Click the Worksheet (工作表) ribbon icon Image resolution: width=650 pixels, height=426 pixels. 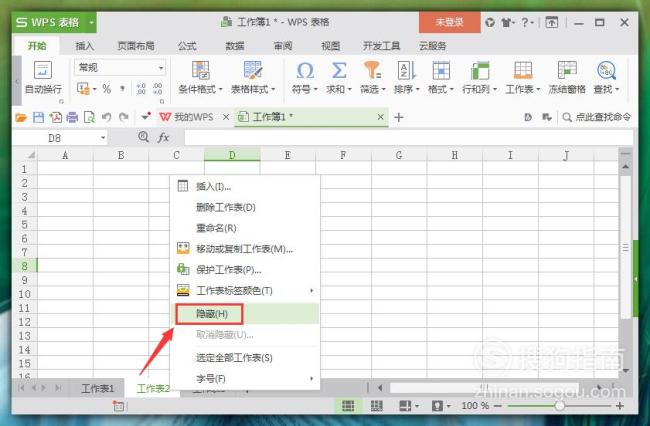[x=523, y=70]
